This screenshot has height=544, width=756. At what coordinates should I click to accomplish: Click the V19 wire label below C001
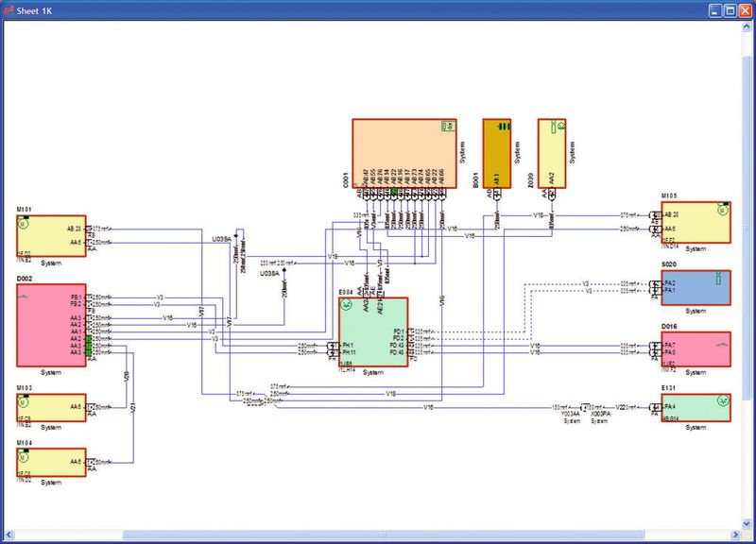[333, 257]
